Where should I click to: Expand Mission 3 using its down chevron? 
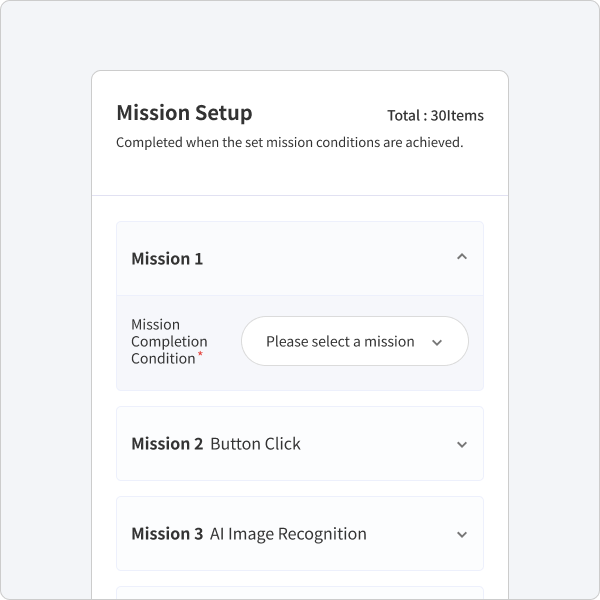(x=462, y=535)
